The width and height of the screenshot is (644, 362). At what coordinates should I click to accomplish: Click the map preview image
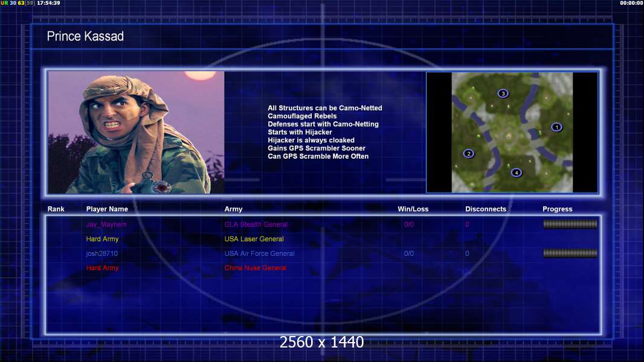coord(512,132)
